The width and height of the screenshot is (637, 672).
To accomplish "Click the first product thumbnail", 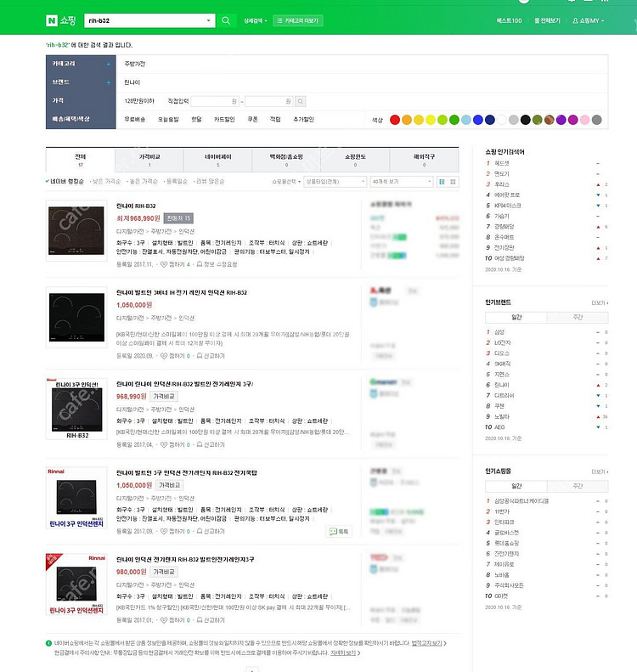I will 76,230.
